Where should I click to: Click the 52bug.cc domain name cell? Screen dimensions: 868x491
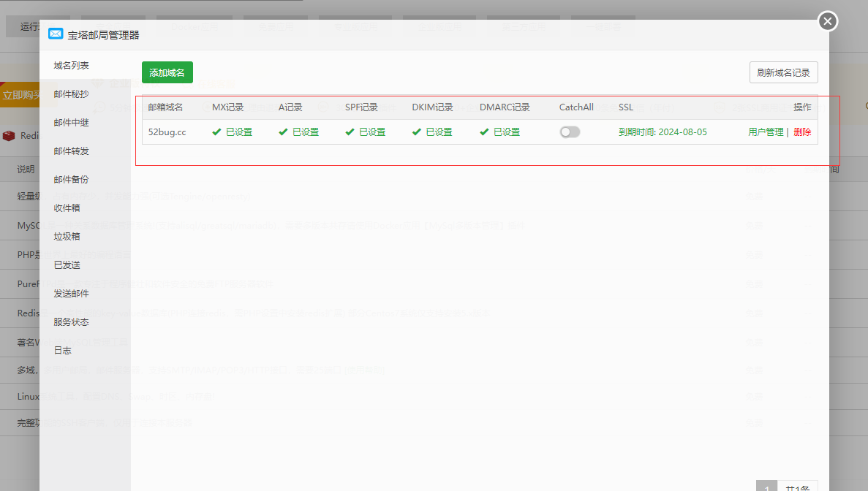coord(167,132)
